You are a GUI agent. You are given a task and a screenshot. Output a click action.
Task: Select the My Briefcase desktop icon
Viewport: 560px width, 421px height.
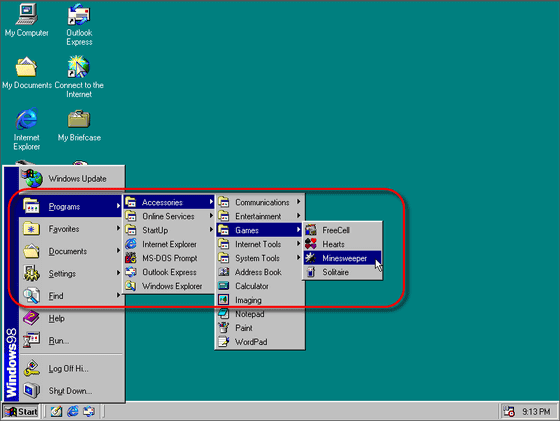coord(79,126)
